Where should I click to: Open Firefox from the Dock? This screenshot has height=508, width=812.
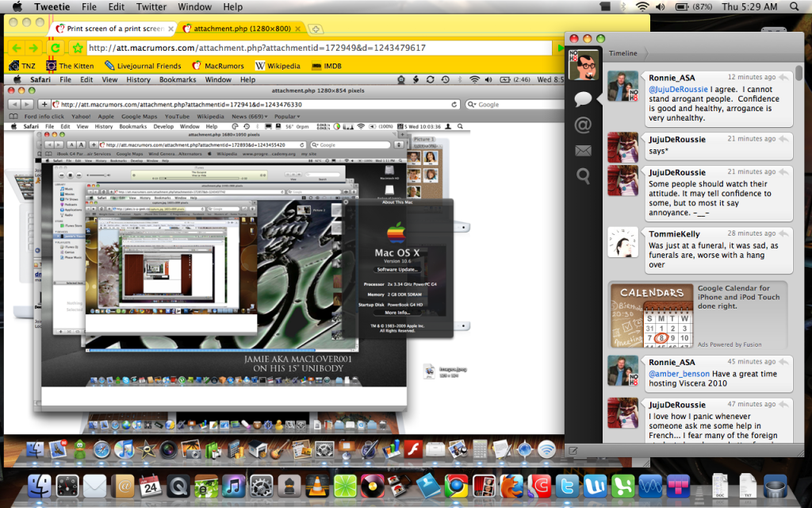511,487
